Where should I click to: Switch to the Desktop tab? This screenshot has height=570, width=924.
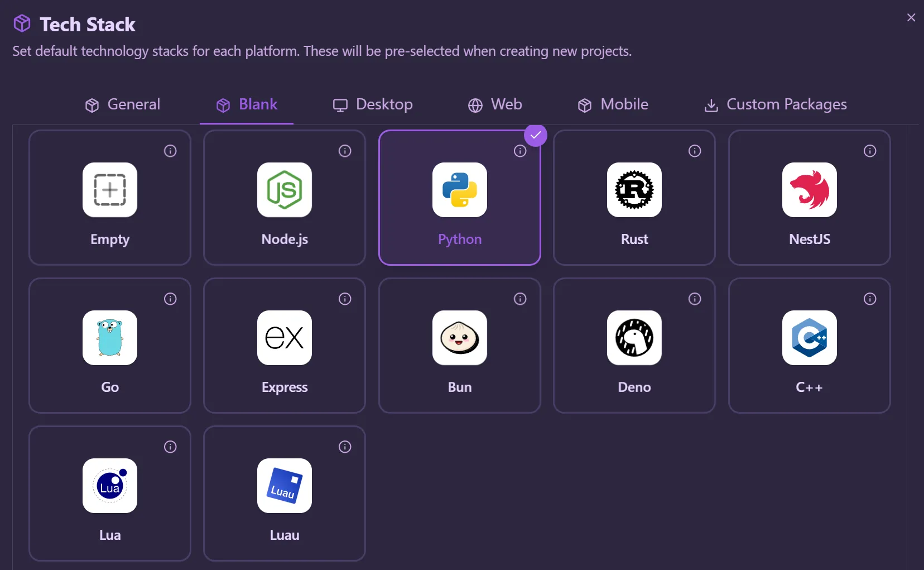pos(373,104)
